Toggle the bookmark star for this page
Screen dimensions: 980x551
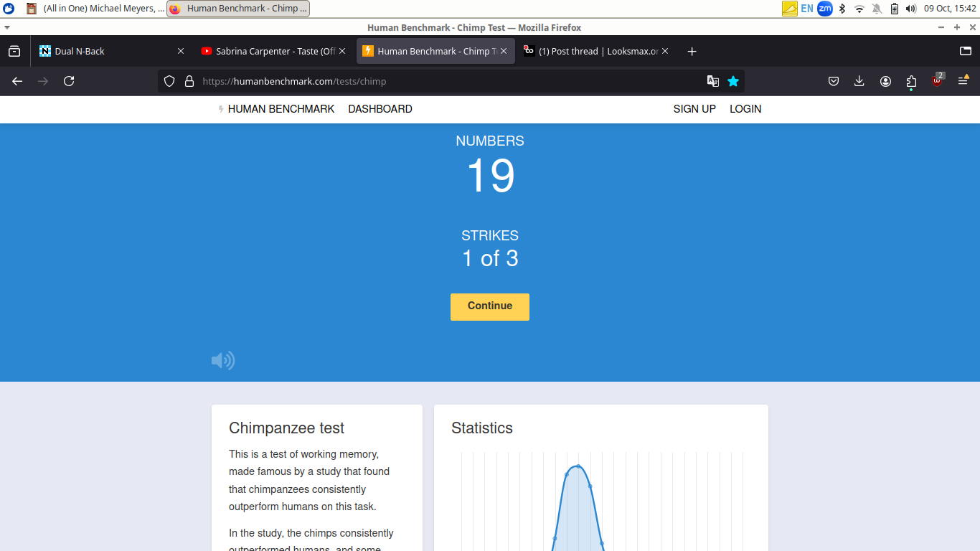pyautogui.click(x=733, y=81)
